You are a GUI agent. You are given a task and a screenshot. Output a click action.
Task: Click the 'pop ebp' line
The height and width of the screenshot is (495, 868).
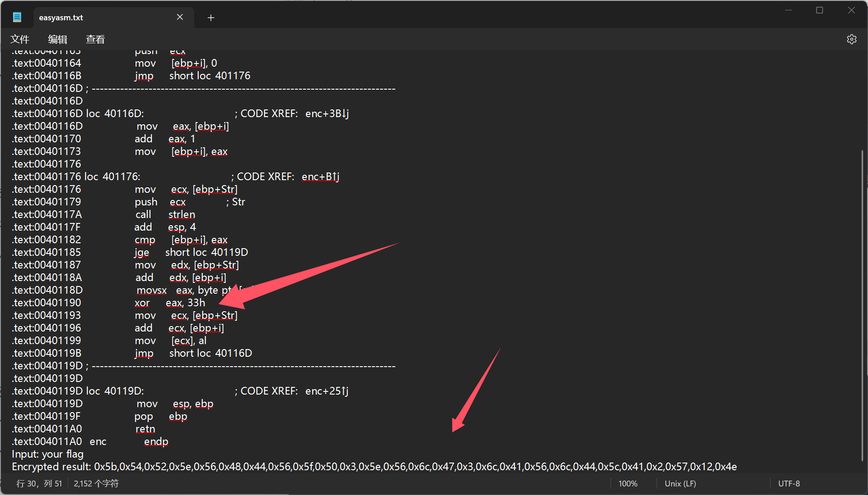pyautogui.click(x=100, y=416)
